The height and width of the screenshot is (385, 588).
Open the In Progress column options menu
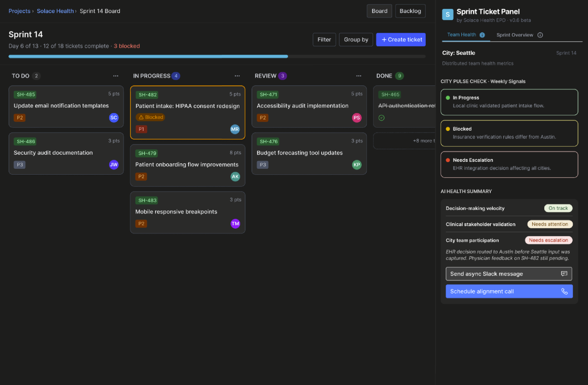coord(237,76)
